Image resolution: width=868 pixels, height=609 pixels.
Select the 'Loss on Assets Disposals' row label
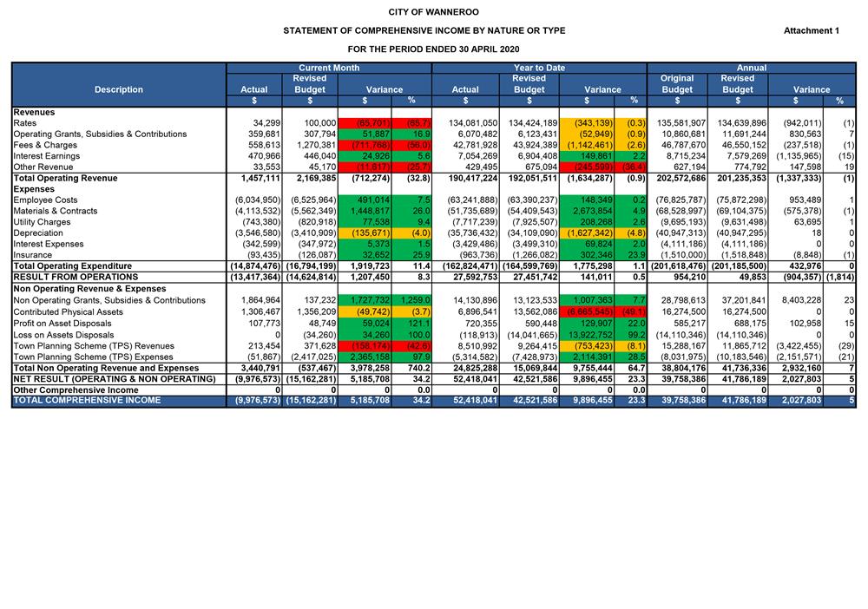pyautogui.click(x=63, y=335)
